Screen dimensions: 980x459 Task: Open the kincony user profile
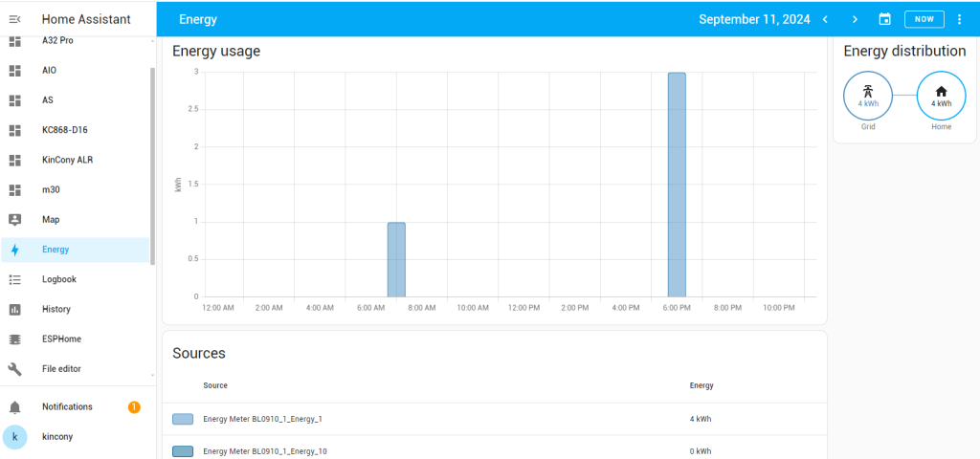57,437
